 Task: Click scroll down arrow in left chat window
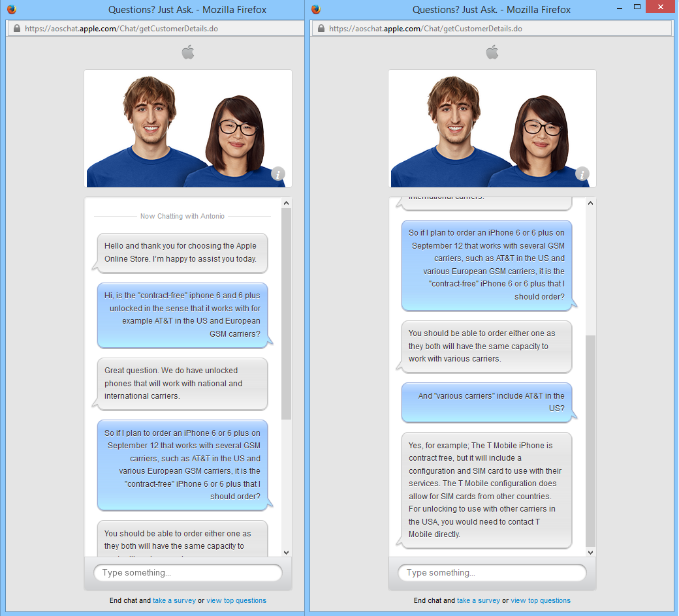coord(286,552)
